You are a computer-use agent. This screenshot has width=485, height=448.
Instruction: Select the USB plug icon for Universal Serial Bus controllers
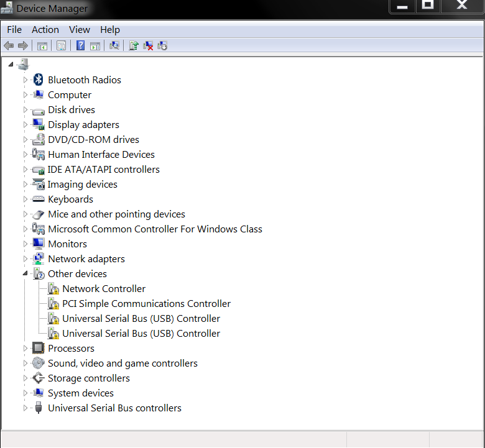(39, 408)
